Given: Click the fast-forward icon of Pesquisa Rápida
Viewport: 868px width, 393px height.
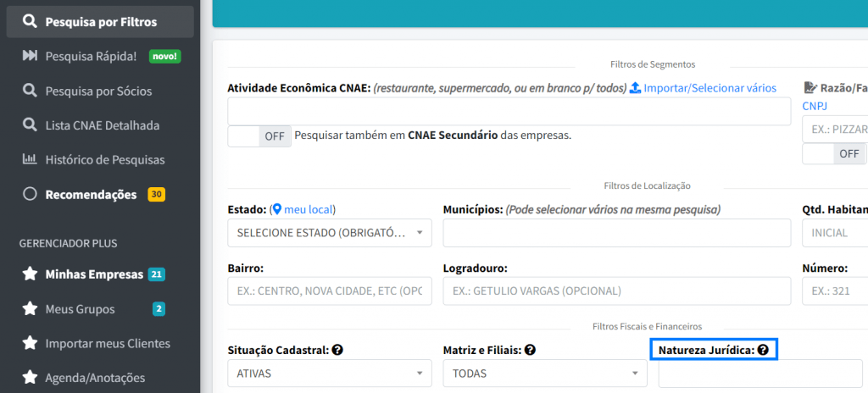Looking at the screenshot, I should (x=30, y=56).
